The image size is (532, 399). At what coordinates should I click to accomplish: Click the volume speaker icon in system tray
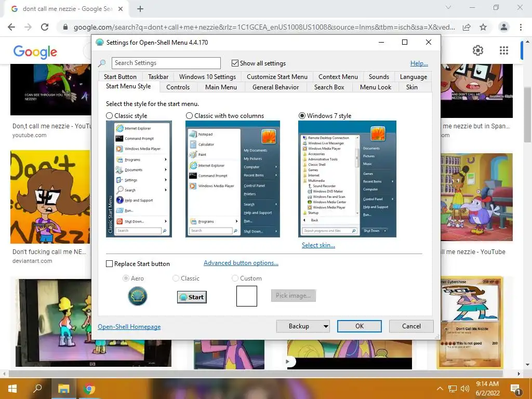(x=464, y=389)
